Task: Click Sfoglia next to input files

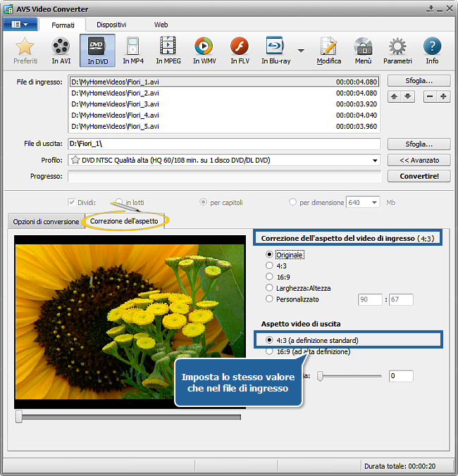Action: pyautogui.click(x=419, y=81)
